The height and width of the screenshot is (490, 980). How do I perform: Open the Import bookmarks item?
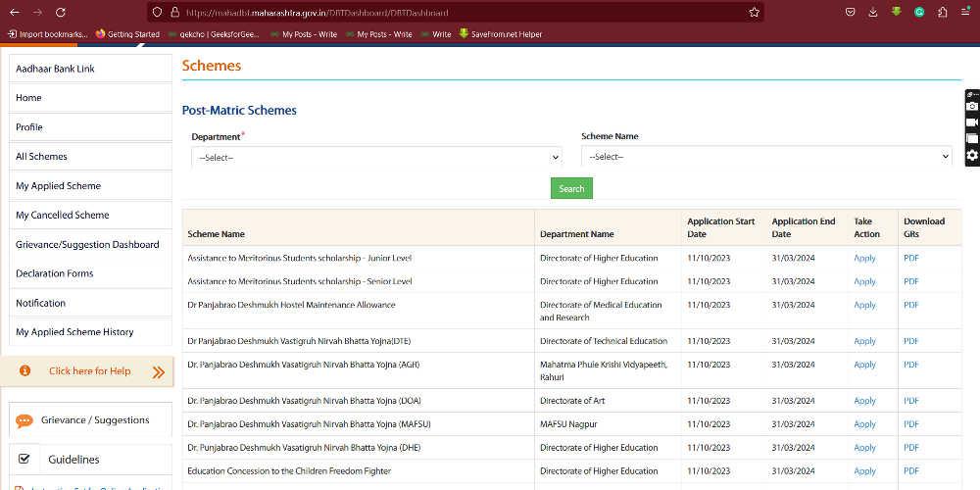click(x=47, y=34)
